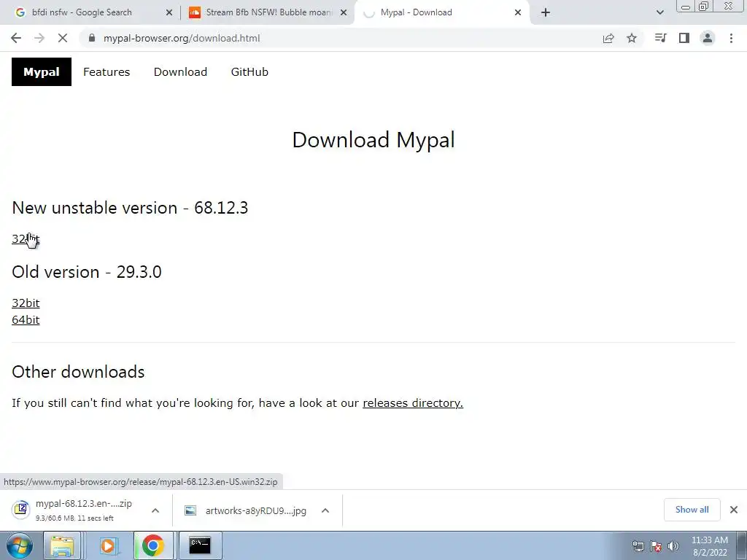Viewport: 747px width, 560px height.
Task: Bookmark this page with the star
Action: (632, 38)
